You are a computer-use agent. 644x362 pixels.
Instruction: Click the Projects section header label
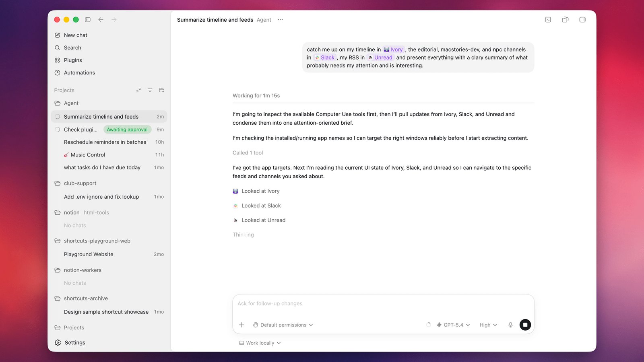coord(64,90)
